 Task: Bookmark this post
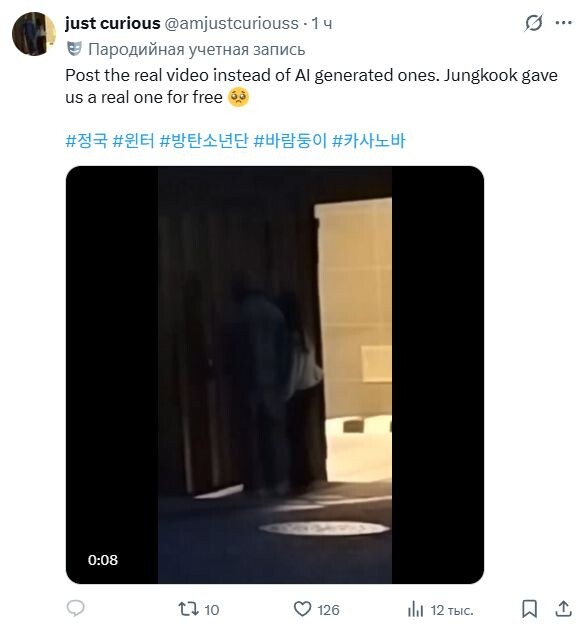coord(529,609)
